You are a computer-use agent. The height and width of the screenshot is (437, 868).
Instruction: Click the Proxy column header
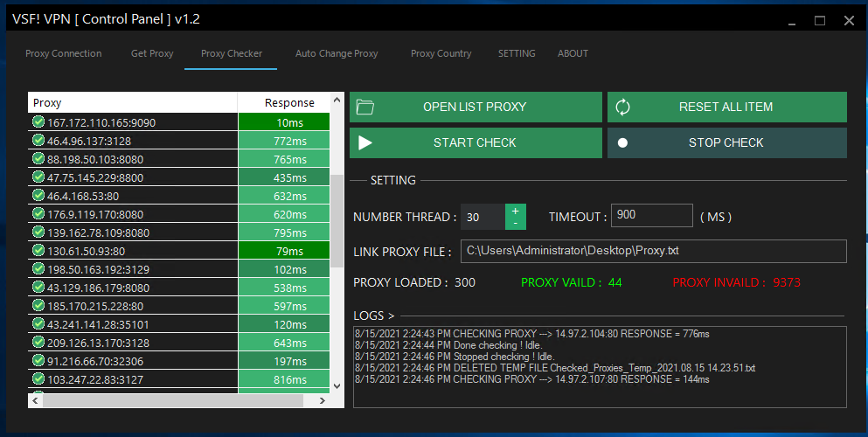[133, 103]
